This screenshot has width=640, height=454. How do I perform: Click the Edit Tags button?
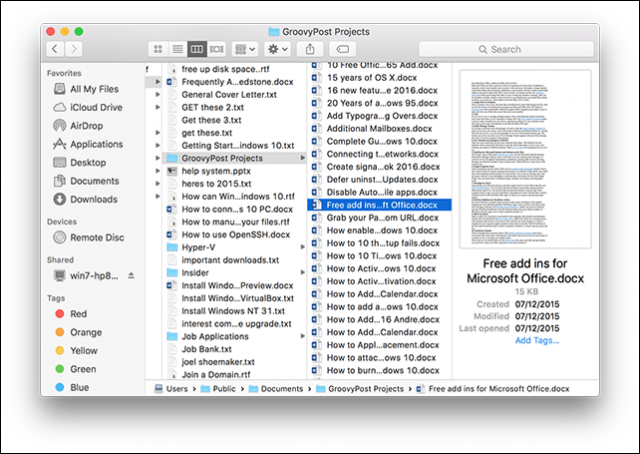tap(342, 49)
